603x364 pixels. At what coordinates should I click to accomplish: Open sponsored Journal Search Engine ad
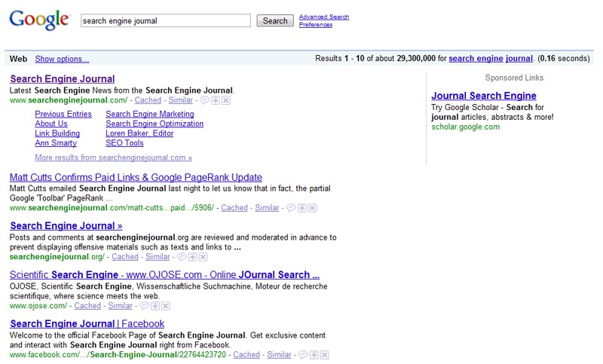pyautogui.click(x=484, y=96)
